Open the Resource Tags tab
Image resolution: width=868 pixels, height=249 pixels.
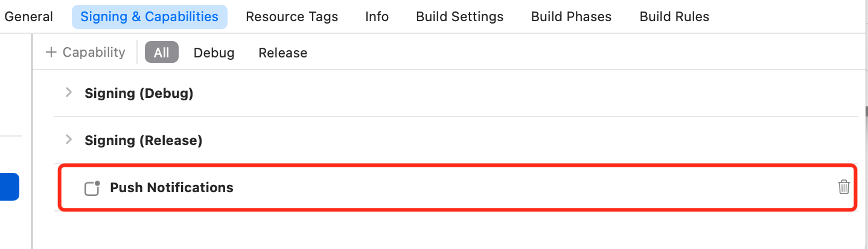coord(292,17)
